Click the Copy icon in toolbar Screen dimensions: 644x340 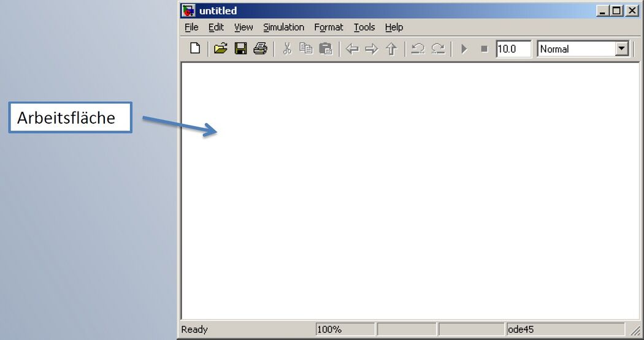(x=306, y=49)
